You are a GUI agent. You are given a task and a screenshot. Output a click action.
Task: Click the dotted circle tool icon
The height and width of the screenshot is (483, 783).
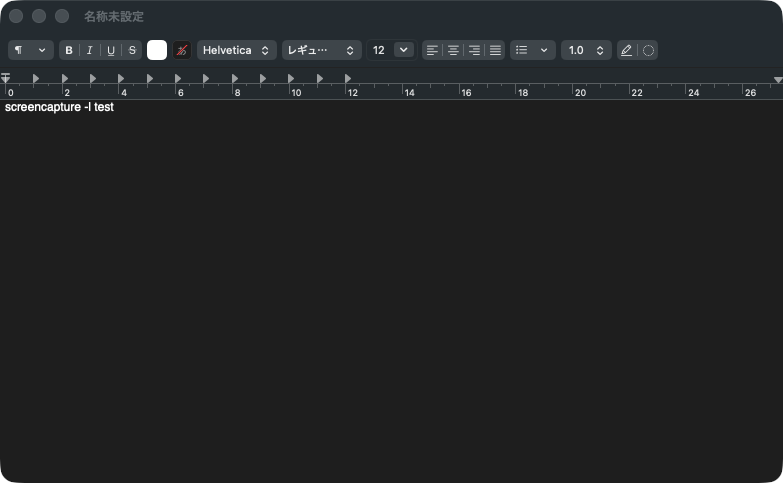pos(648,50)
